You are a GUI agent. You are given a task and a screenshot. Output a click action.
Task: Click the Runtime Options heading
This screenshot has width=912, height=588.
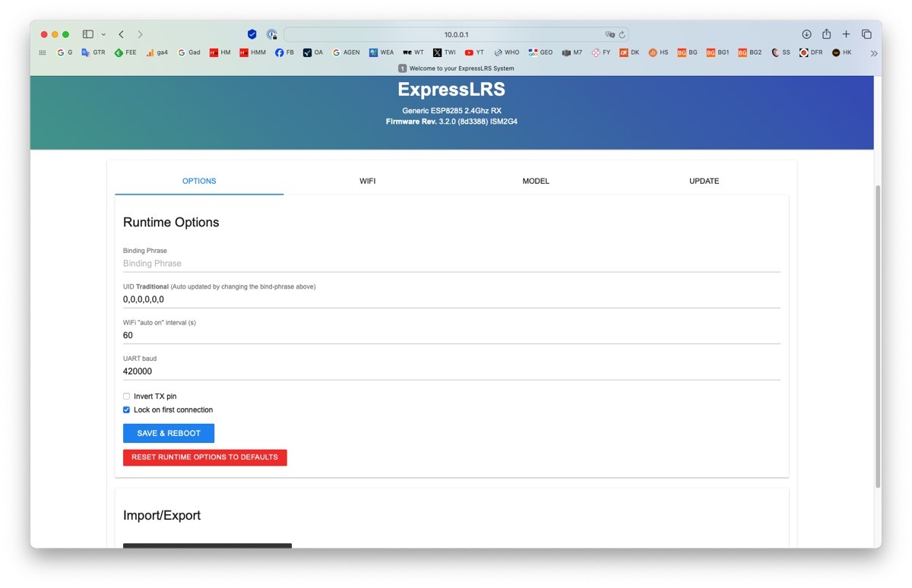(x=171, y=223)
